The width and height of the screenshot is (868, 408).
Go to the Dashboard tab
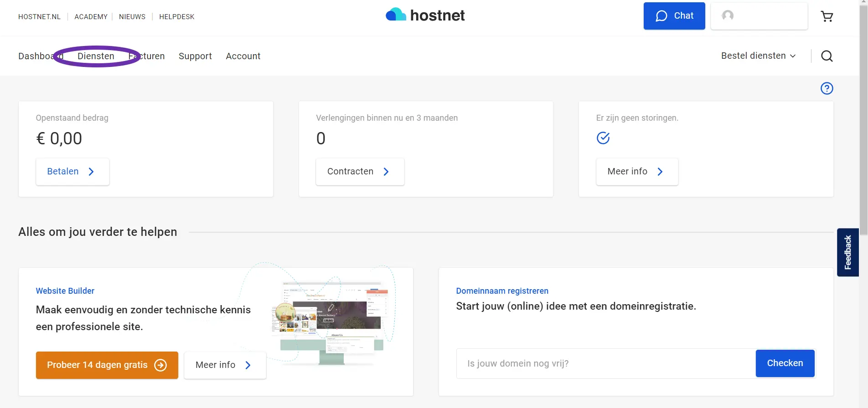click(x=41, y=56)
